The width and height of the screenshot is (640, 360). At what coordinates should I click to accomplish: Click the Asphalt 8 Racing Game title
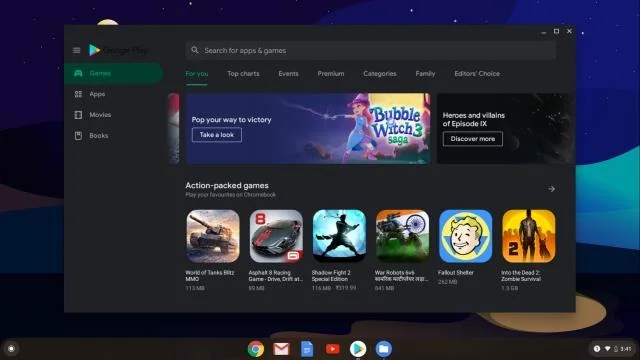pyautogui.click(x=276, y=276)
